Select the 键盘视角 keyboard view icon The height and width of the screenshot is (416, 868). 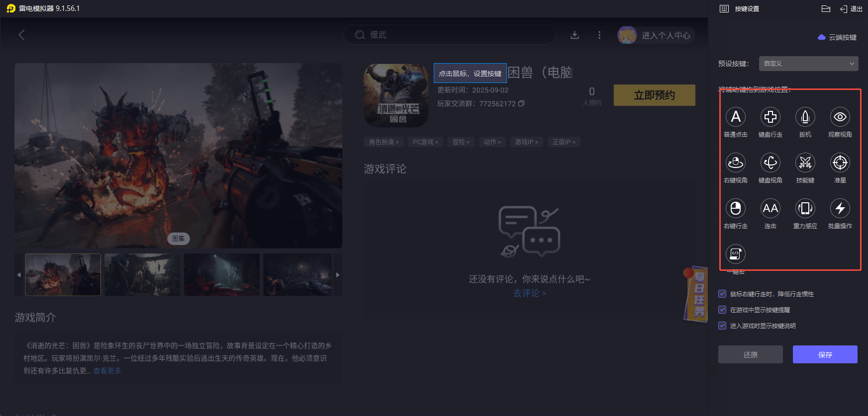771,163
